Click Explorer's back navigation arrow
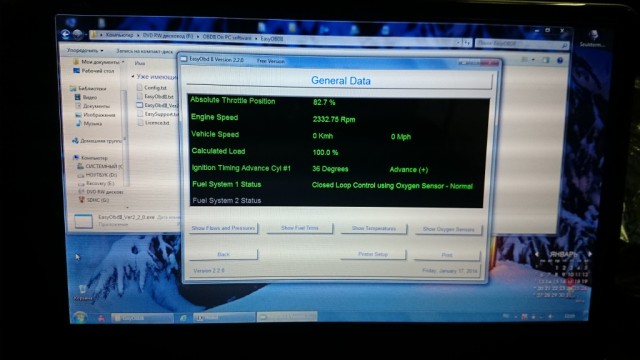This screenshot has height=360, width=640. 65,34
